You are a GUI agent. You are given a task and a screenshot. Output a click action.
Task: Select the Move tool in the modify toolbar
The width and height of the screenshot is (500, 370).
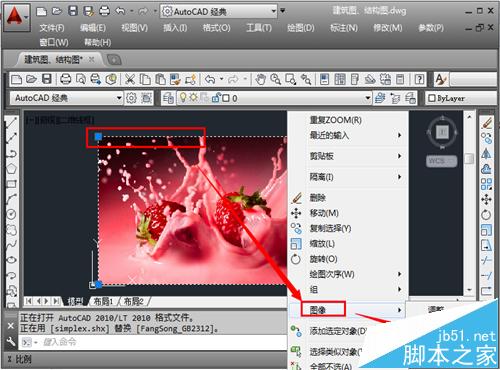486,199
